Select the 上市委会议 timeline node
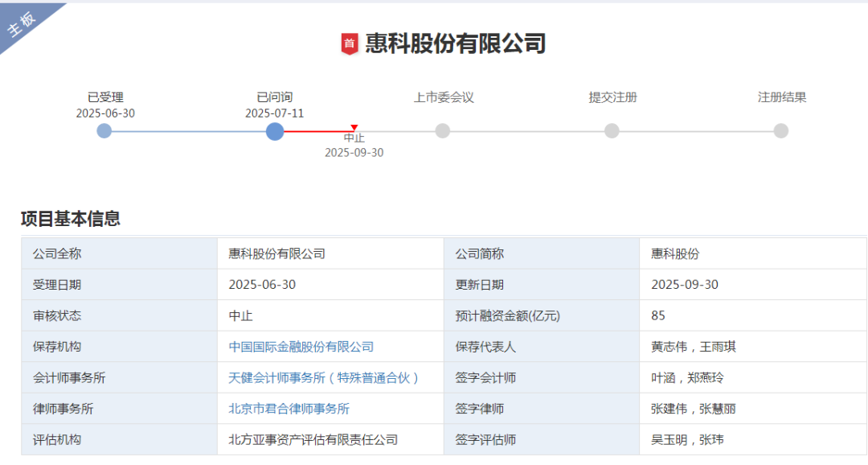This screenshot has width=868, height=465. (442, 131)
